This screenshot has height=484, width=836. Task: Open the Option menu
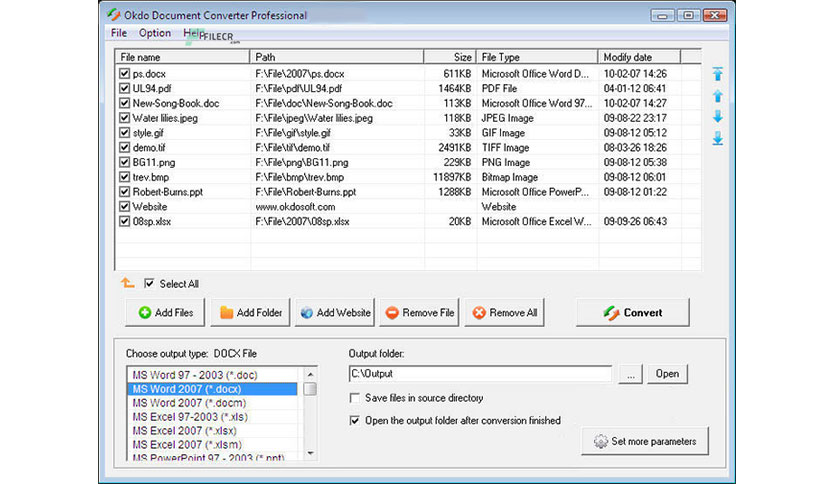[x=155, y=33]
